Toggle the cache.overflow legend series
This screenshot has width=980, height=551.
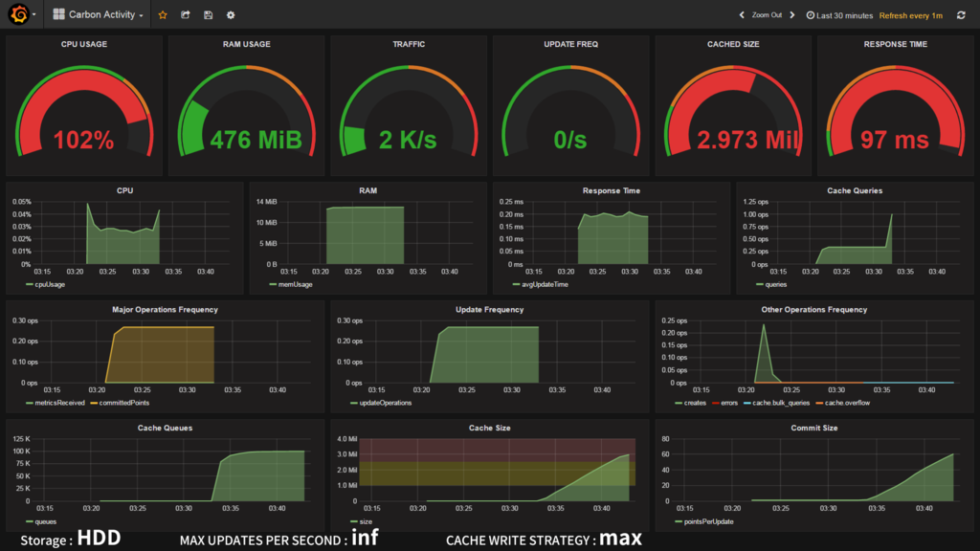843,403
